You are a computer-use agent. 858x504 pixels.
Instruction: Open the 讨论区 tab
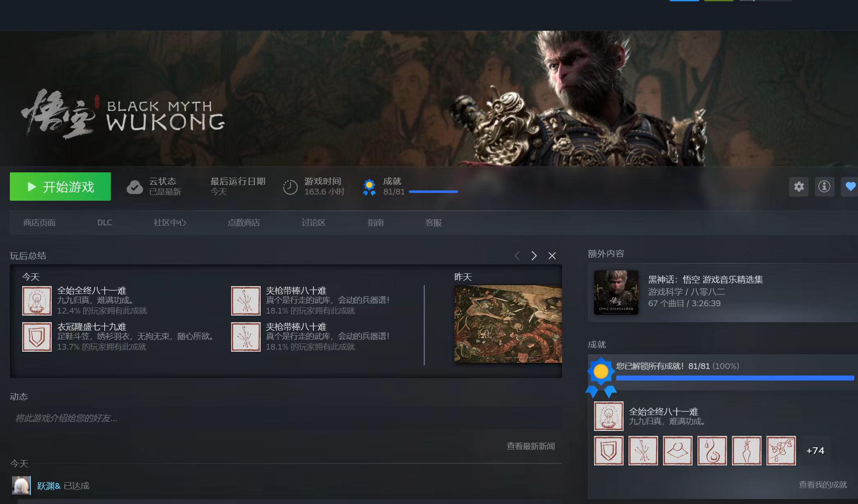(314, 222)
